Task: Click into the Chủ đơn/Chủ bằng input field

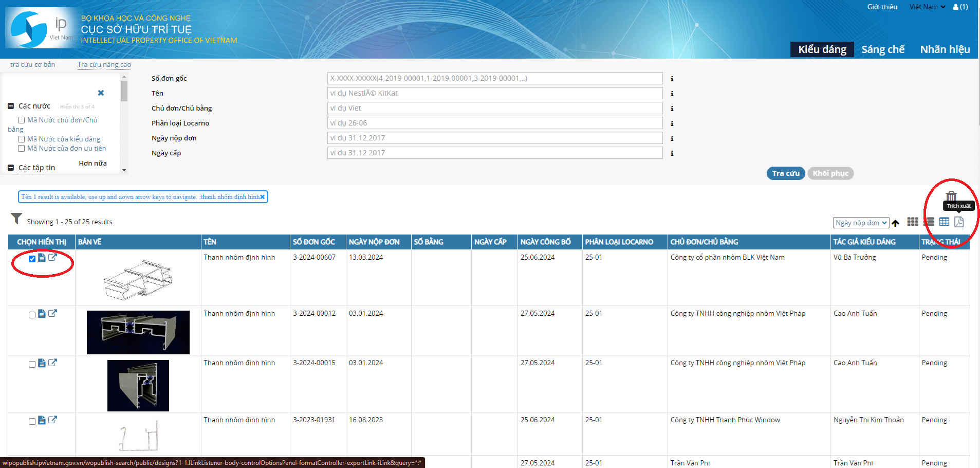Action: [494, 108]
